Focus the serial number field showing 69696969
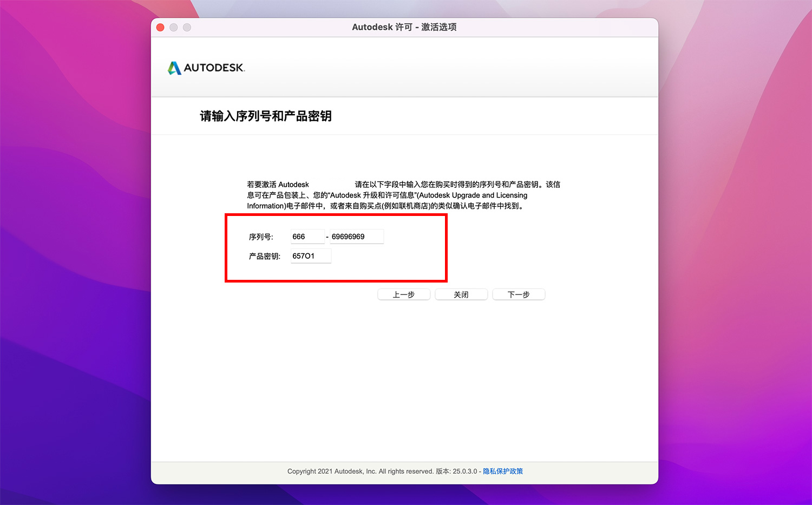 coord(357,237)
